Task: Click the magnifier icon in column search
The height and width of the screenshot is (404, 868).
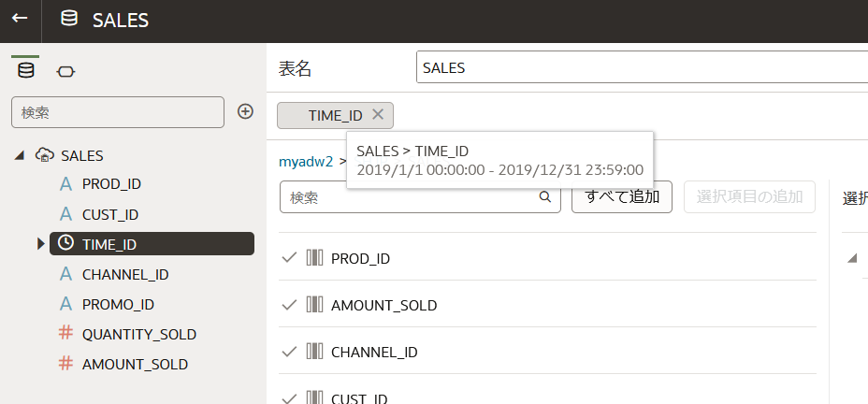Action: (544, 196)
